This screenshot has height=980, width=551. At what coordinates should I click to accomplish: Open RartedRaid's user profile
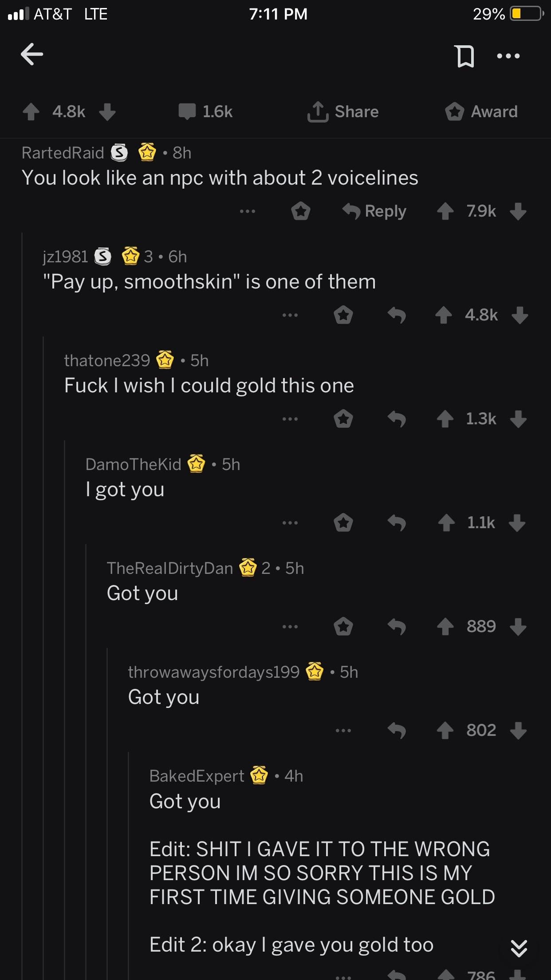coord(63,153)
